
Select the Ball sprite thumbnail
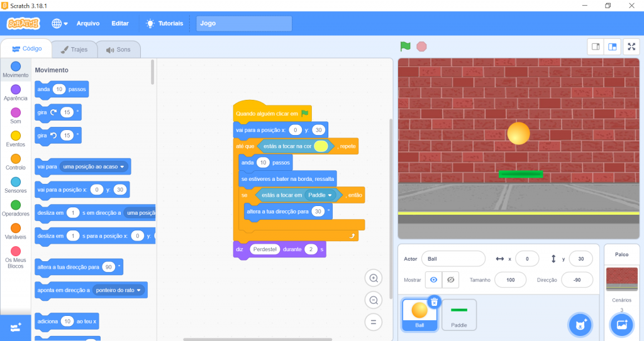tap(419, 315)
